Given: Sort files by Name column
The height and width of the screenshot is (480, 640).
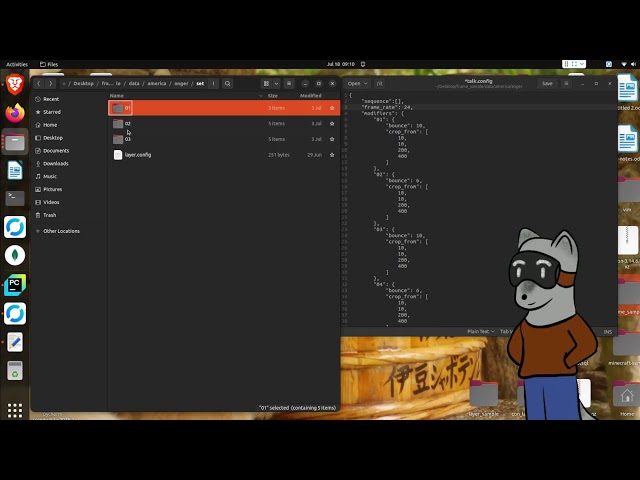Looking at the screenshot, I should pyautogui.click(x=117, y=96).
